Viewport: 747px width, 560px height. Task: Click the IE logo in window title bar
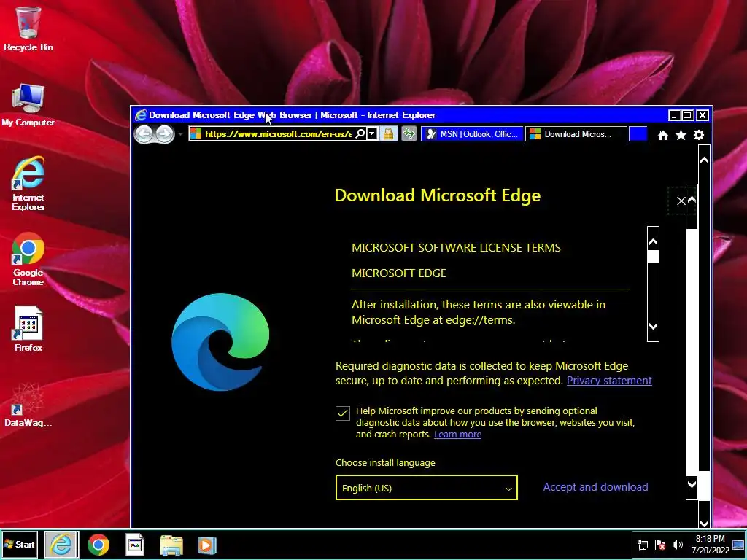pyautogui.click(x=141, y=115)
